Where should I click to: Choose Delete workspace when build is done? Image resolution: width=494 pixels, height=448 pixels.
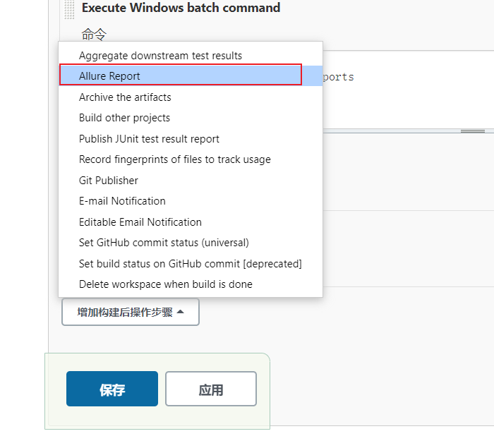165,284
